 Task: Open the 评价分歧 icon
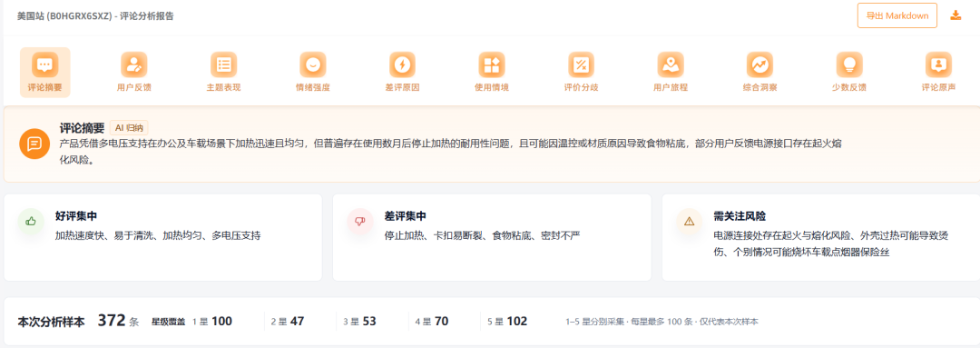(x=582, y=65)
